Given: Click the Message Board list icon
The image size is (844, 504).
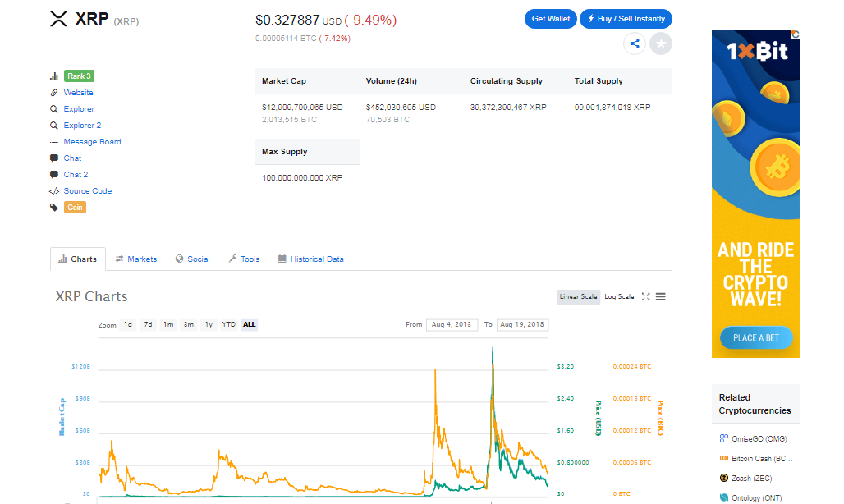Looking at the screenshot, I should [x=54, y=142].
